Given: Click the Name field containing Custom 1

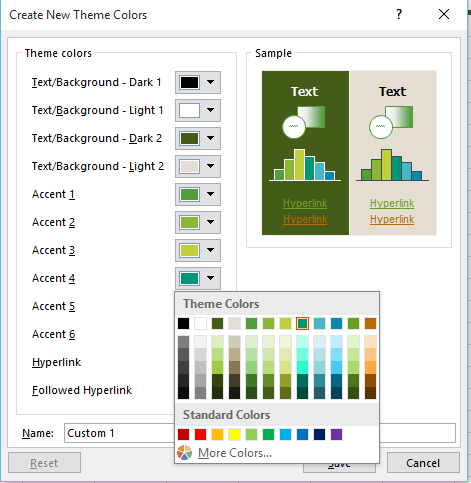Looking at the screenshot, I should coord(260,433).
